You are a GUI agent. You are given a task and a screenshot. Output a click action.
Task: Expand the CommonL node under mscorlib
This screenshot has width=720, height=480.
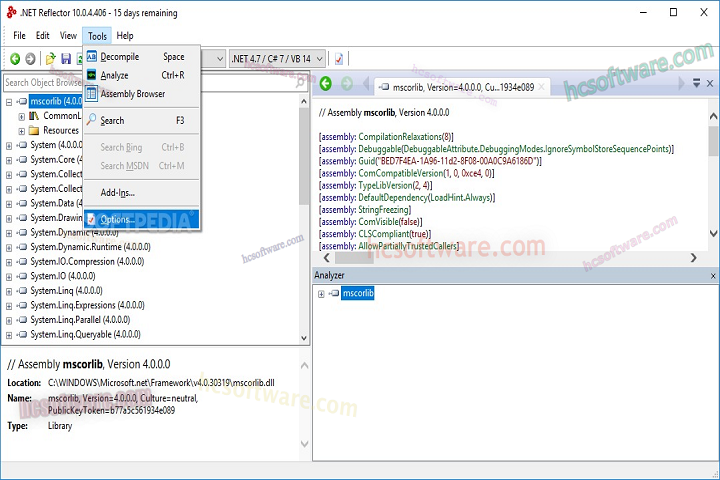(x=22, y=117)
